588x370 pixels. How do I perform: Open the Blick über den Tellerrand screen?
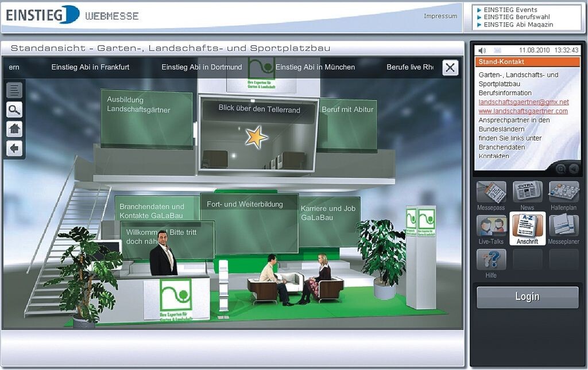point(259,134)
